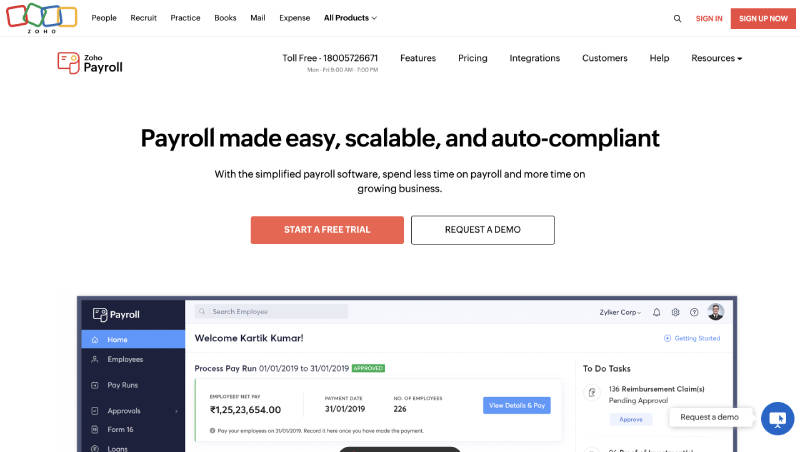
Task: Click the Search Employee field
Action: (x=271, y=312)
